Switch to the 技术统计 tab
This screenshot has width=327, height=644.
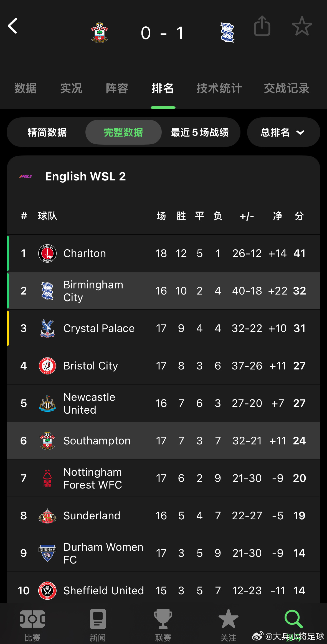219,88
